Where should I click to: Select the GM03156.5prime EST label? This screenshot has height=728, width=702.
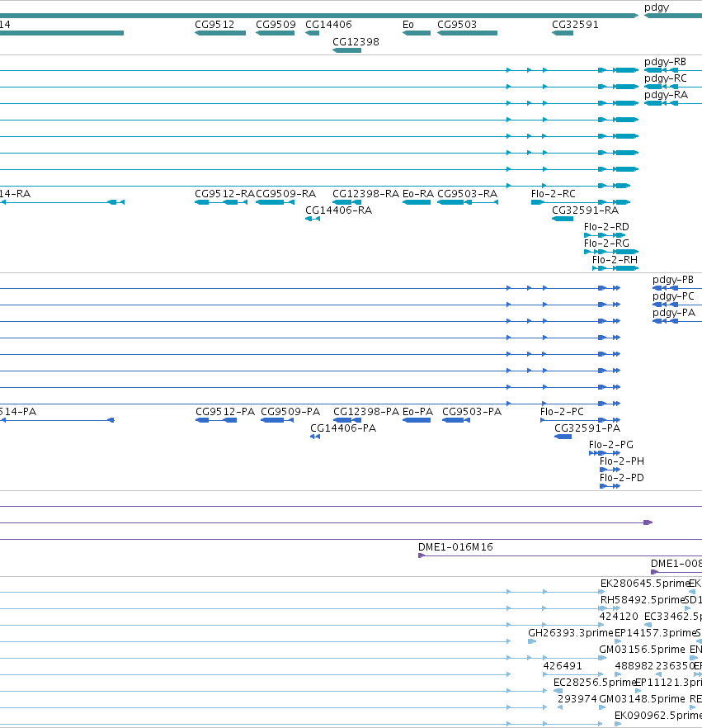tap(642, 650)
